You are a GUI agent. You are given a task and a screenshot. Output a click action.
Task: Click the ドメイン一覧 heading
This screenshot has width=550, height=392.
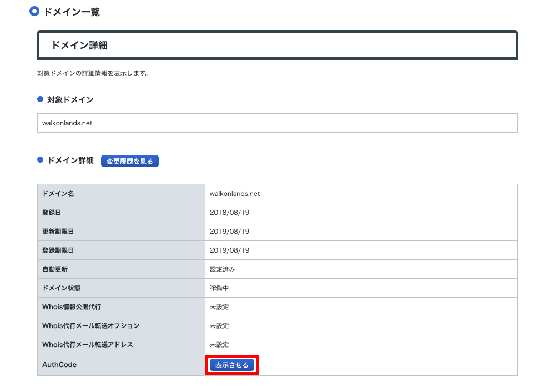coord(72,12)
